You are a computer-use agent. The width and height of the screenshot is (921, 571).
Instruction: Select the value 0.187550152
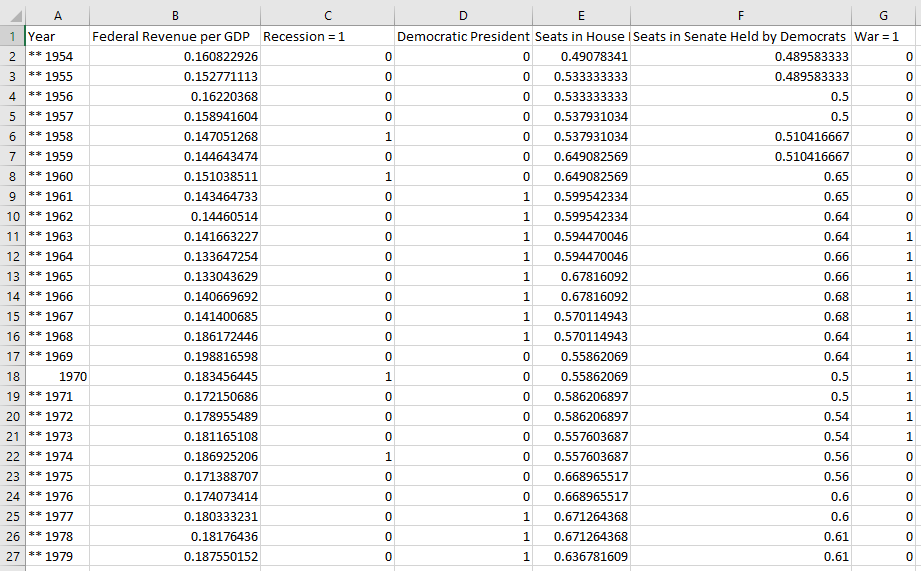click(175, 556)
